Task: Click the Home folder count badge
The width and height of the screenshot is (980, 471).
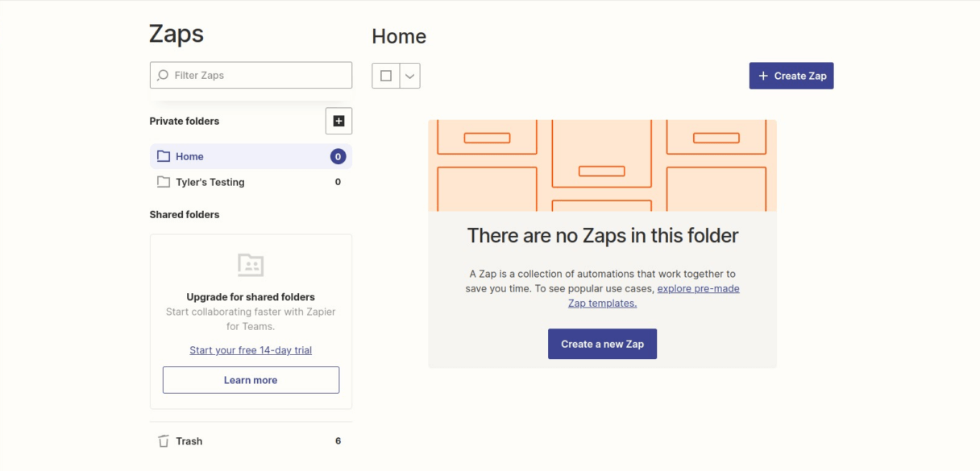Action: coord(338,156)
